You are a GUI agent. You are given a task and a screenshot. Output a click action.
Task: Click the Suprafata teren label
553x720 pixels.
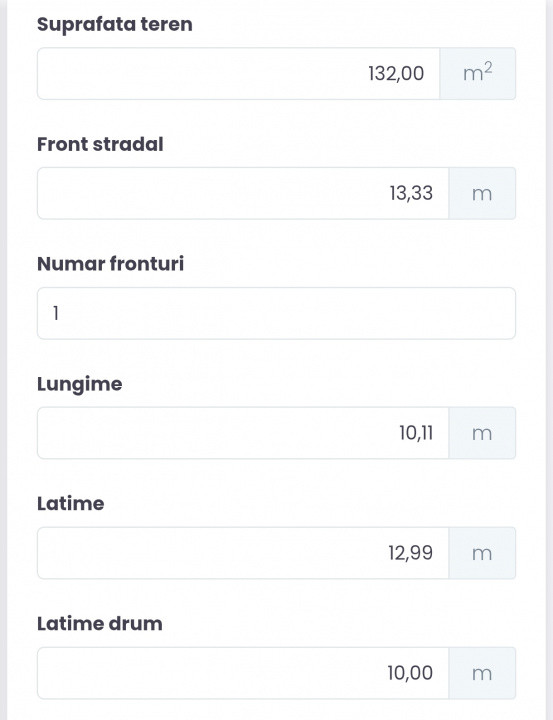tap(115, 24)
